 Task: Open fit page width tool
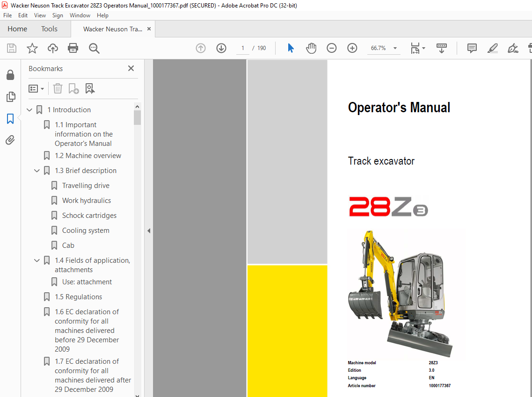415,48
